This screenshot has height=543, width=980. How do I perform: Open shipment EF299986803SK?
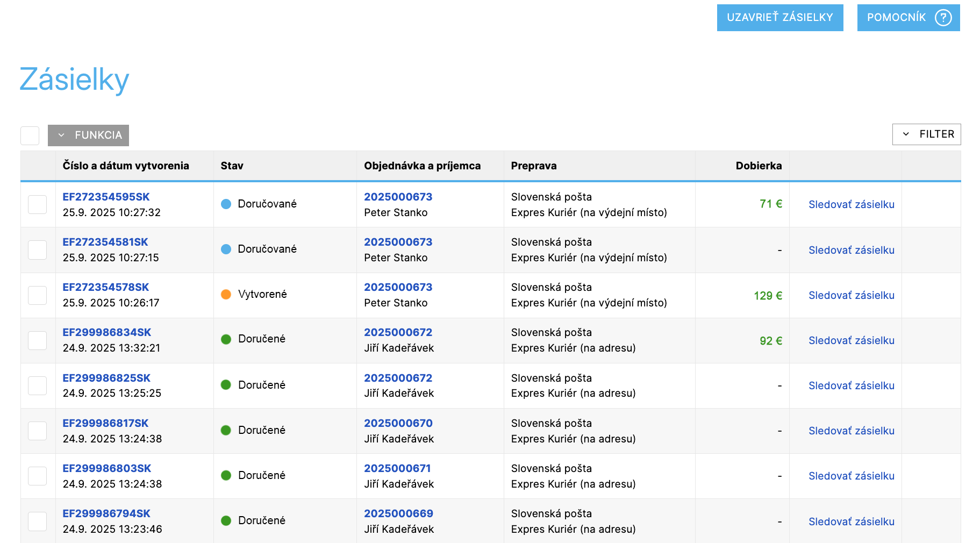107,468
